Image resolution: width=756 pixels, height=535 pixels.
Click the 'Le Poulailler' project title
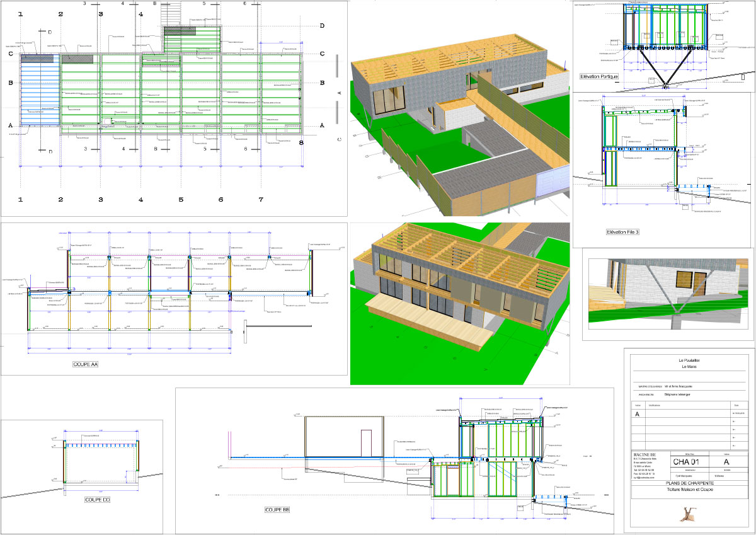click(689, 360)
